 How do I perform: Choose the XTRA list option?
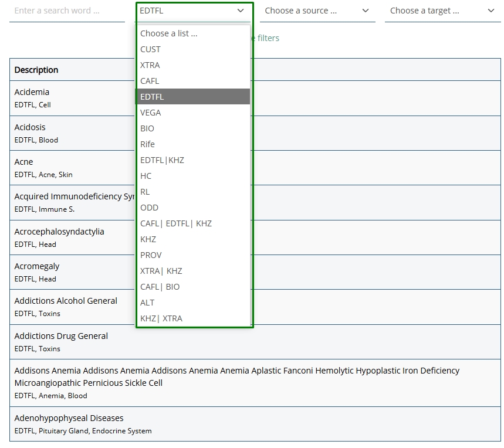(150, 65)
